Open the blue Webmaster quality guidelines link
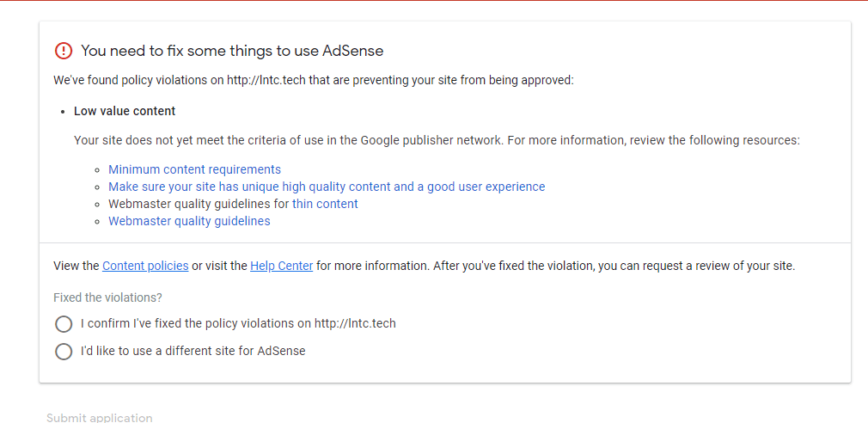The width and height of the screenshot is (868, 423). click(189, 221)
